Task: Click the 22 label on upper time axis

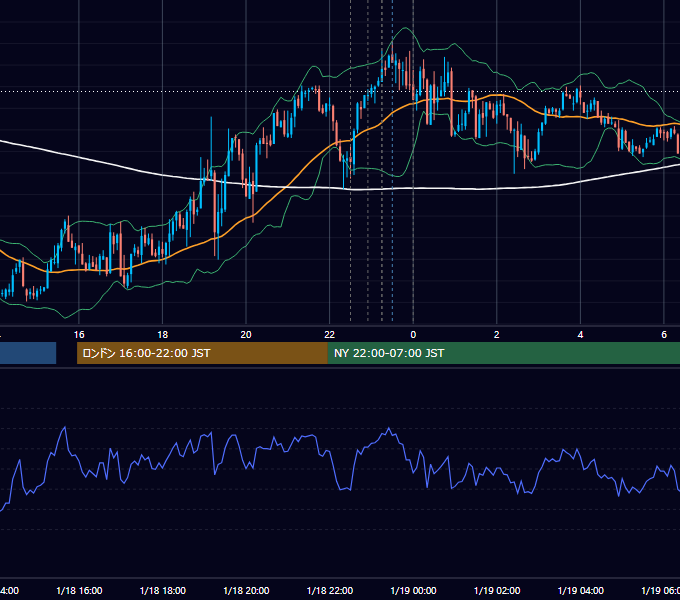Action: point(330,335)
